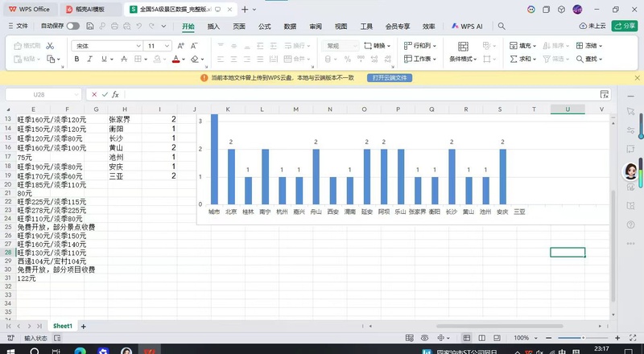Switch to page layout view icon
The width and height of the screenshot is (644, 354).
pos(481,338)
